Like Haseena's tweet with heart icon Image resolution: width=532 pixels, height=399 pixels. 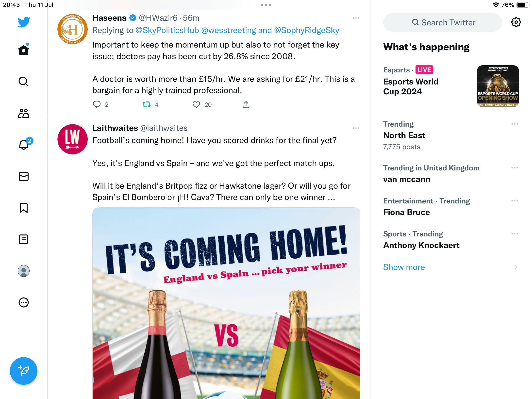pos(196,105)
